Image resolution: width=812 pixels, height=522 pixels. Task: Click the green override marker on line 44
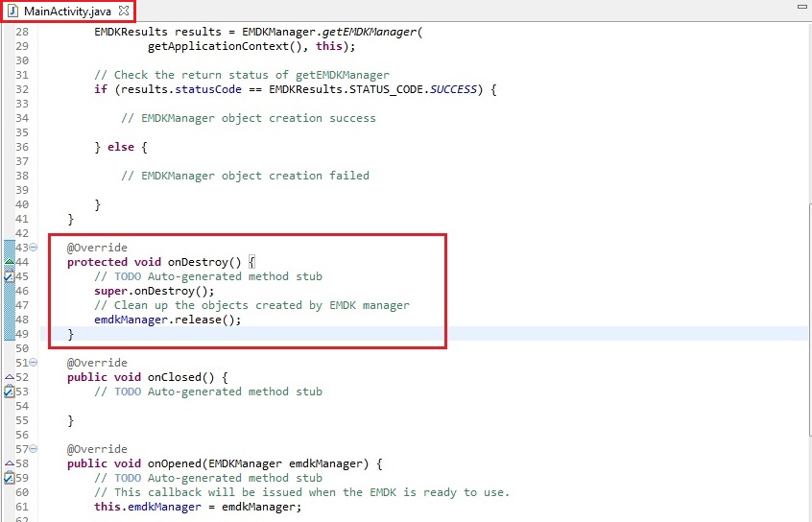point(10,262)
